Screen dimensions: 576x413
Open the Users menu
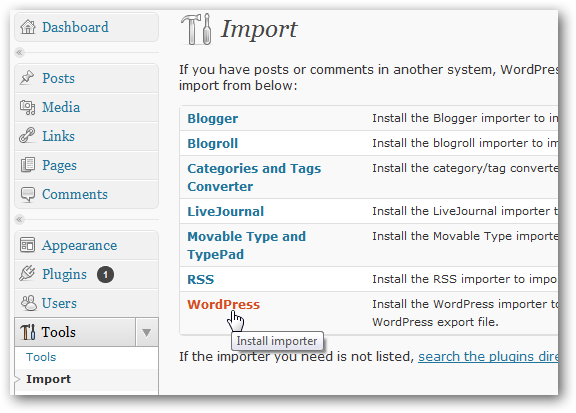(x=59, y=304)
